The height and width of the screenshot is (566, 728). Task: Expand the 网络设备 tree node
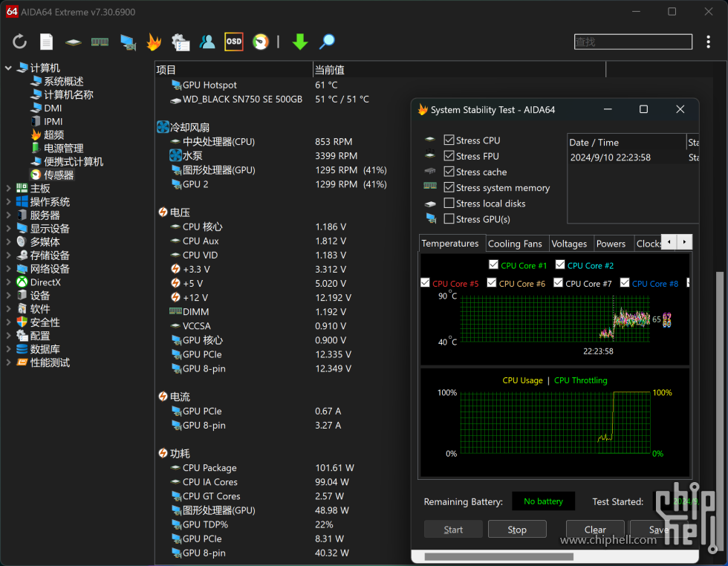(x=8, y=269)
